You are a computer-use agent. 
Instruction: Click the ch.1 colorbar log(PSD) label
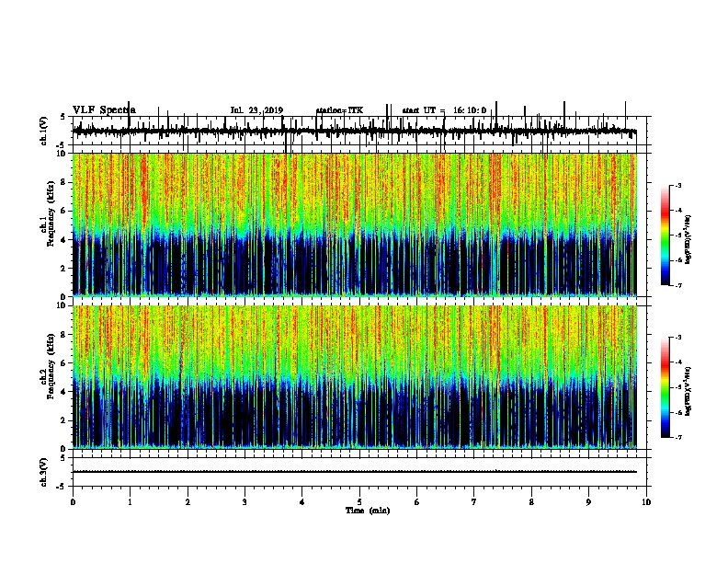pos(688,239)
